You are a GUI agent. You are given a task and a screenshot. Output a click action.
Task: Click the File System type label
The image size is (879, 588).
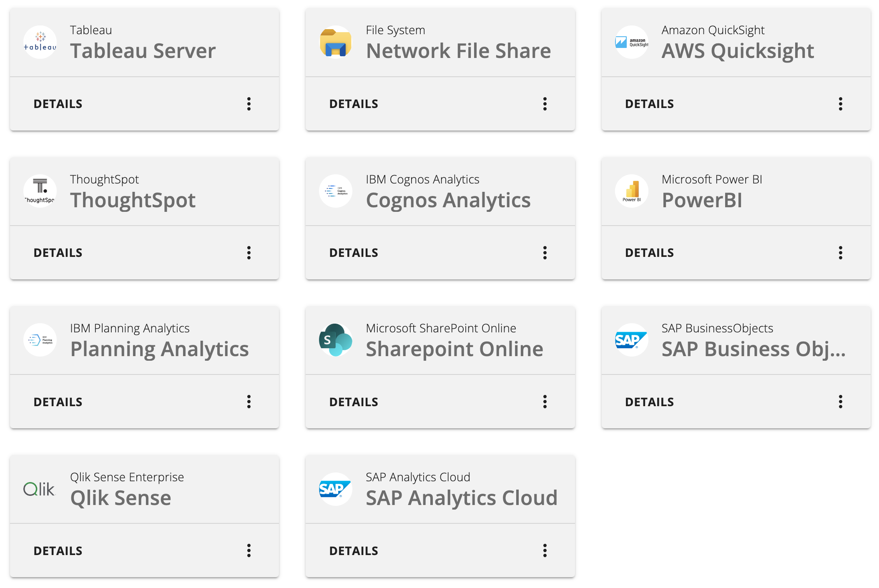(x=395, y=30)
